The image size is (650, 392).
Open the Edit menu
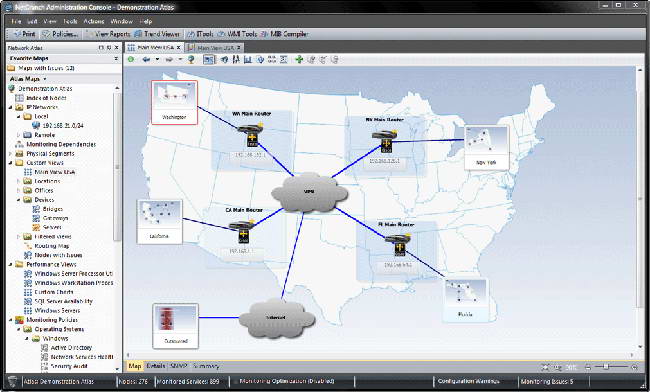click(x=32, y=21)
